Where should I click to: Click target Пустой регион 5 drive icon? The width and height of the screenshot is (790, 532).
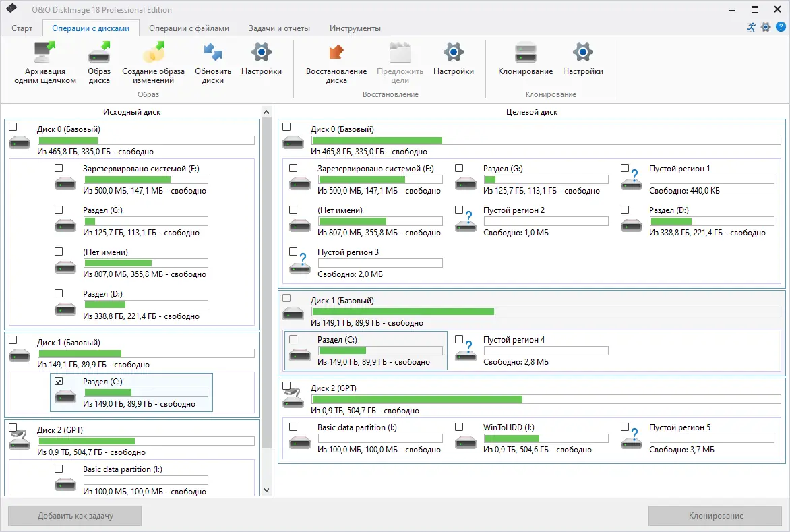pyautogui.click(x=632, y=438)
